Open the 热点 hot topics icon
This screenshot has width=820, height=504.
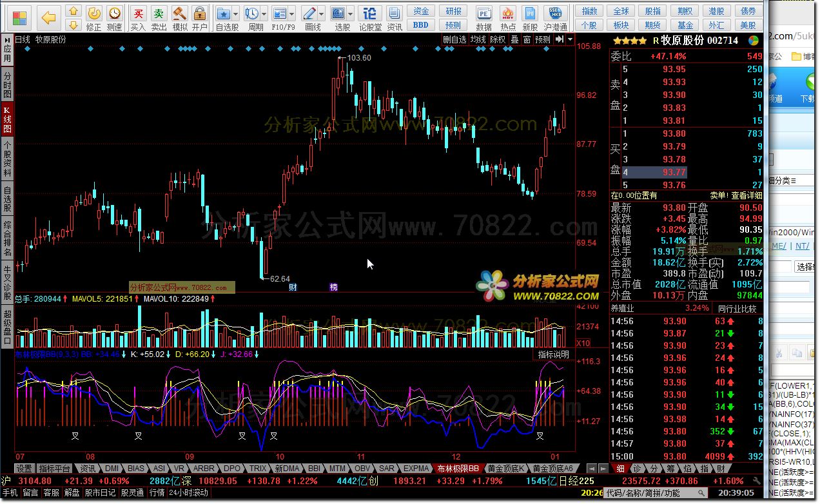pyautogui.click(x=508, y=18)
